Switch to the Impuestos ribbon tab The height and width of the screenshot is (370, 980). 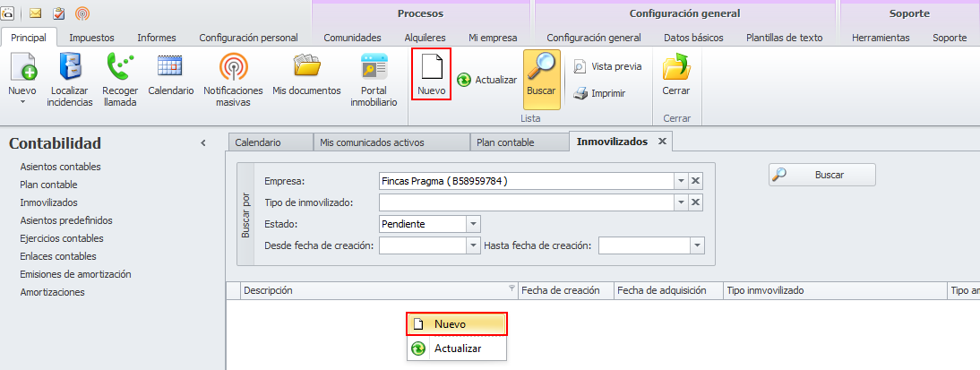pyautogui.click(x=91, y=38)
